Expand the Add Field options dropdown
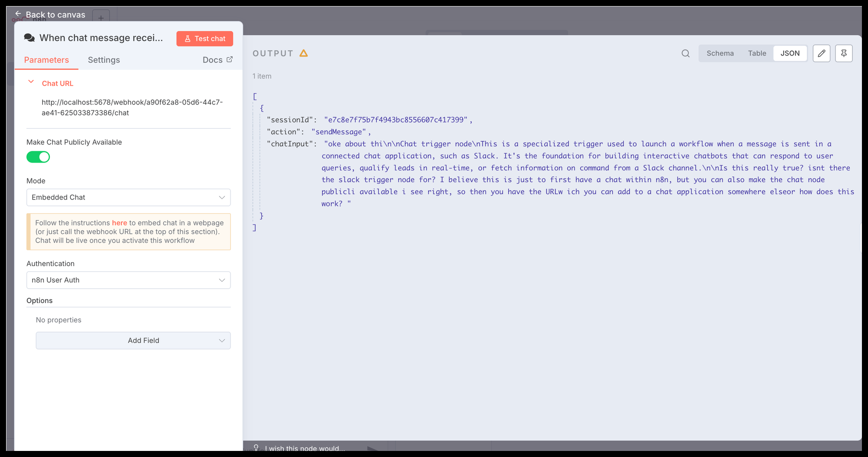 [x=133, y=340]
